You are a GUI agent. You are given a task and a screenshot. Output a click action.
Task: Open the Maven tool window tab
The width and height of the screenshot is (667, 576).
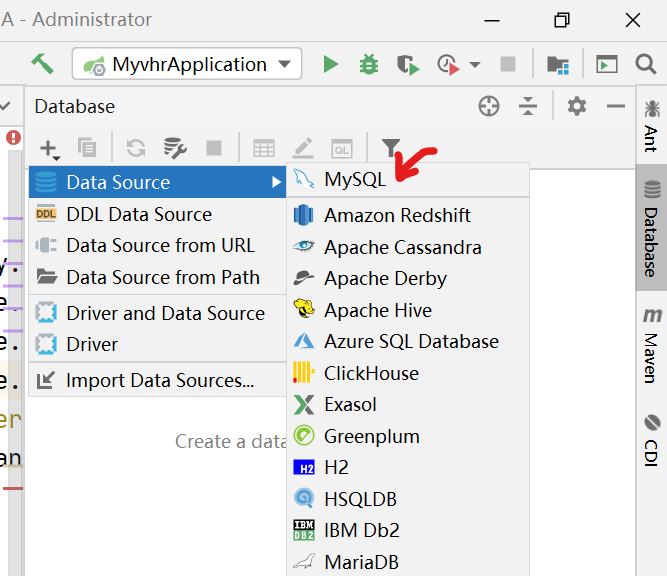tap(651, 345)
